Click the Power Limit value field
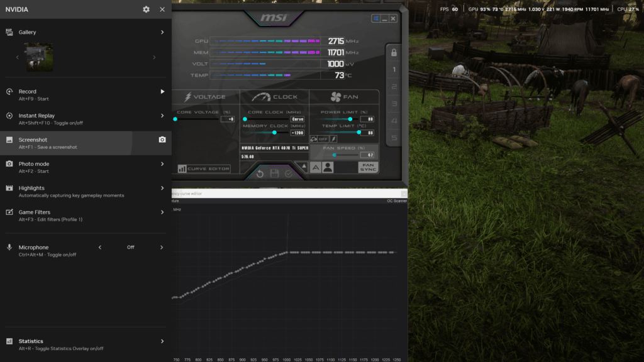Viewport: 644px width, 362px height. 367,119
